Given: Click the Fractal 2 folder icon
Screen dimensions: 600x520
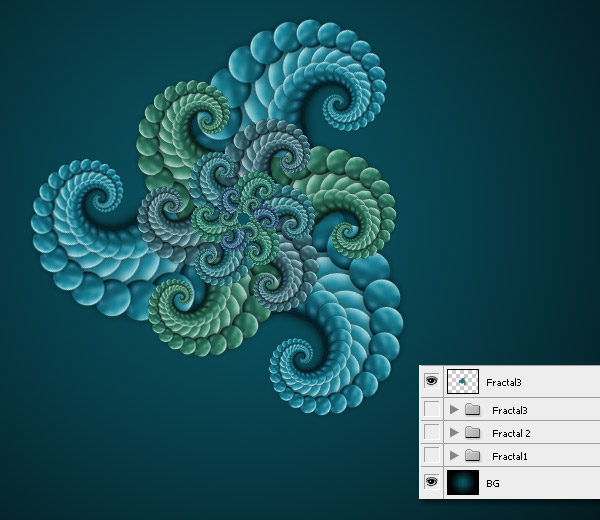Looking at the screenshot, I should click(x=473, y=433).
